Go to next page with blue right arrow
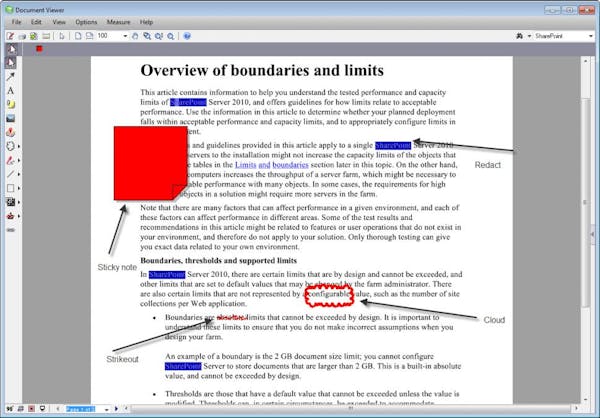Image resolution: width=600 pixels, height=418 pixels. click(x=116, y=409)
